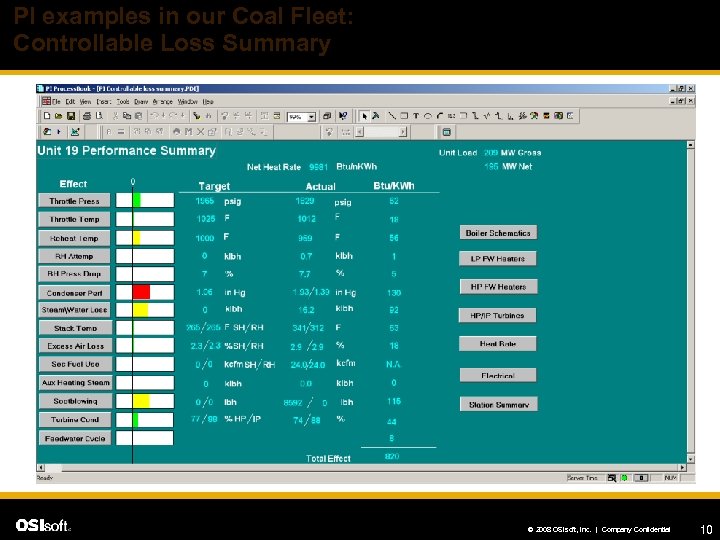Click the context help arrow icon
This screenshot has height=540, width=720.
343,116
